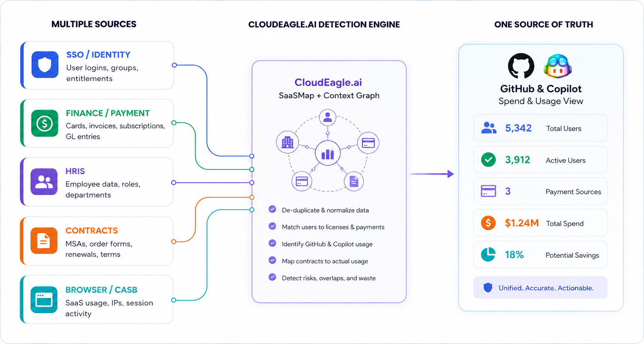Viewport: 644px width, 344px height.
Task: Click the purple people icon for HRIS
Action: coord(44,182)
